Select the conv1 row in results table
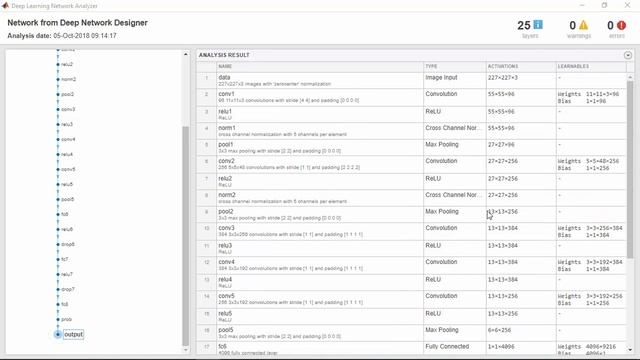 pyautogui.click(x=411, y=98)
